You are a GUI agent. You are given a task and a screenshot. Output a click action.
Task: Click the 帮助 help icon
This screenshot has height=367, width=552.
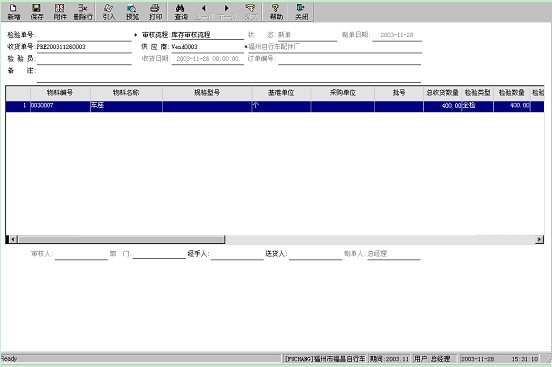click(x=276, y=12)
